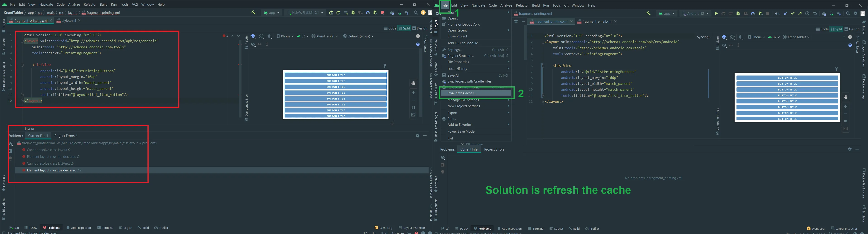
Task: Push changes with Git push arrow icon
Action: [x=800, y=14]
